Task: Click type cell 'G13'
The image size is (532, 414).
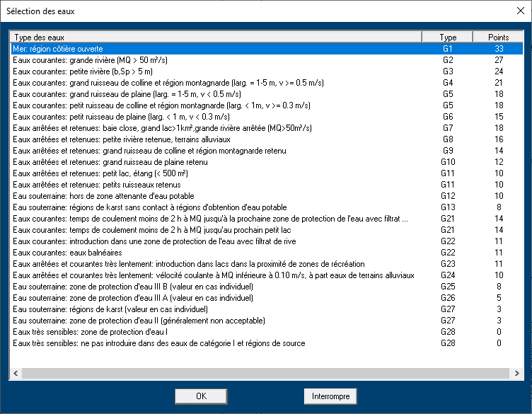Action: [448, 207]
